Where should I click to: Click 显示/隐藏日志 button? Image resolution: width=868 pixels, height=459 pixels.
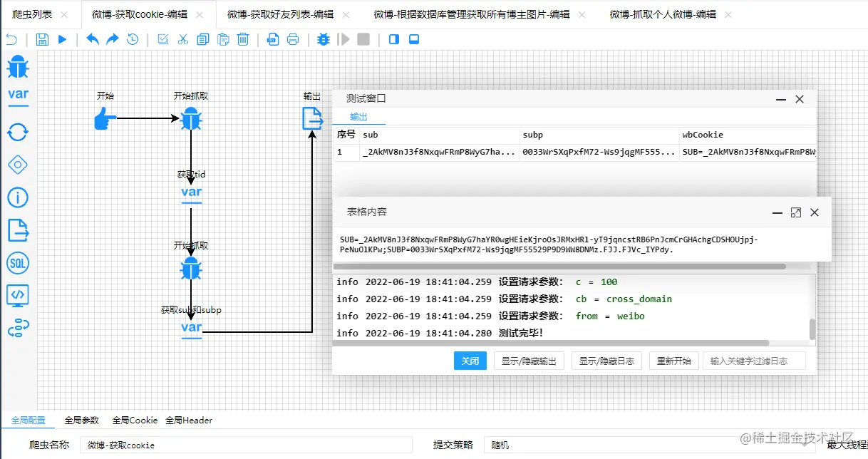coord(606,361)
